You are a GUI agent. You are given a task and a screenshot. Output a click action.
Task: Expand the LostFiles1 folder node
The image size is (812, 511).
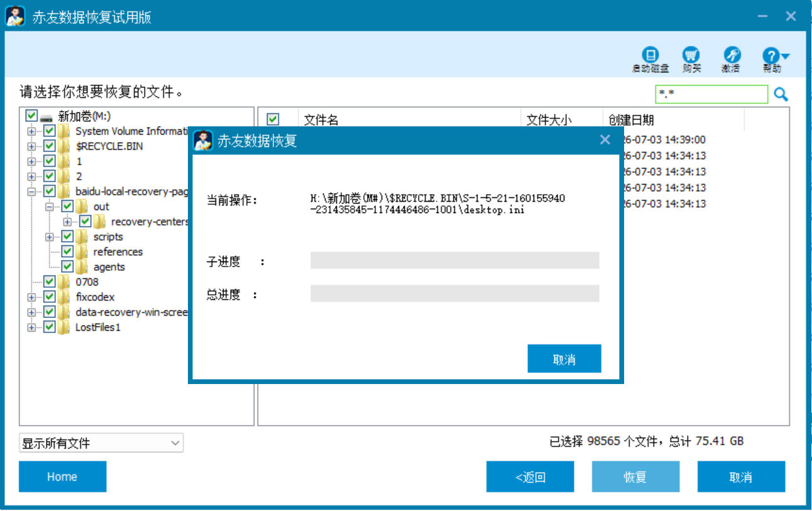[x=31, y=327]
